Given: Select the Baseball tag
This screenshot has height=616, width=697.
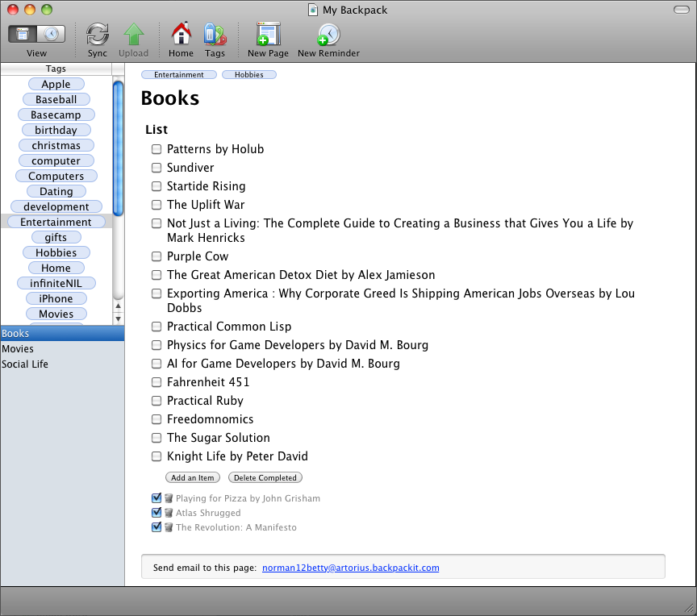Looking at the screenshot, I should coord(56,99).
